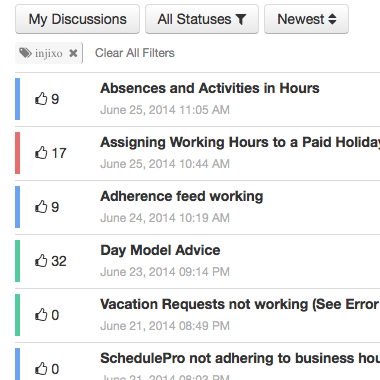Like the Absences and Activities in Hours post

[x=41, y=99]
